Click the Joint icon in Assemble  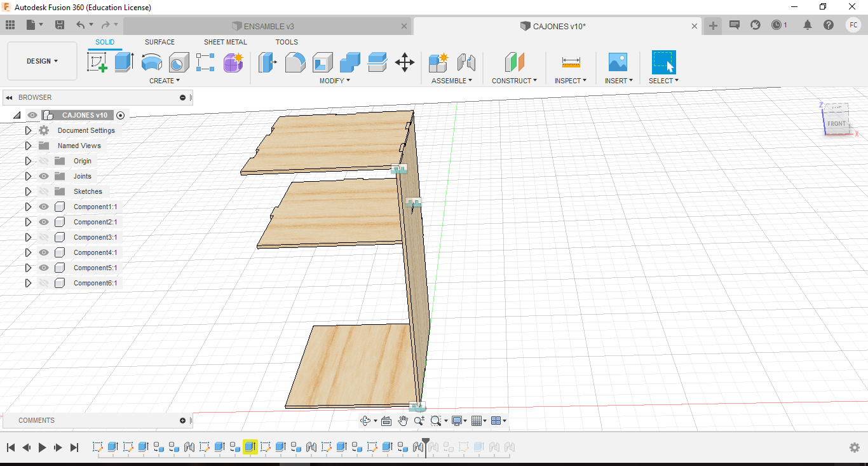pos(466,62)
